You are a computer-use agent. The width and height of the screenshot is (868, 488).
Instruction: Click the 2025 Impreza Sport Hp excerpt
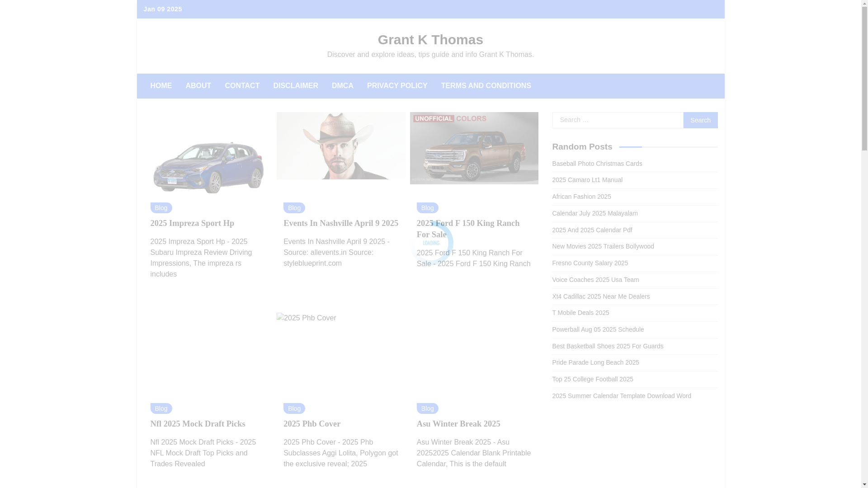point(201,258)
